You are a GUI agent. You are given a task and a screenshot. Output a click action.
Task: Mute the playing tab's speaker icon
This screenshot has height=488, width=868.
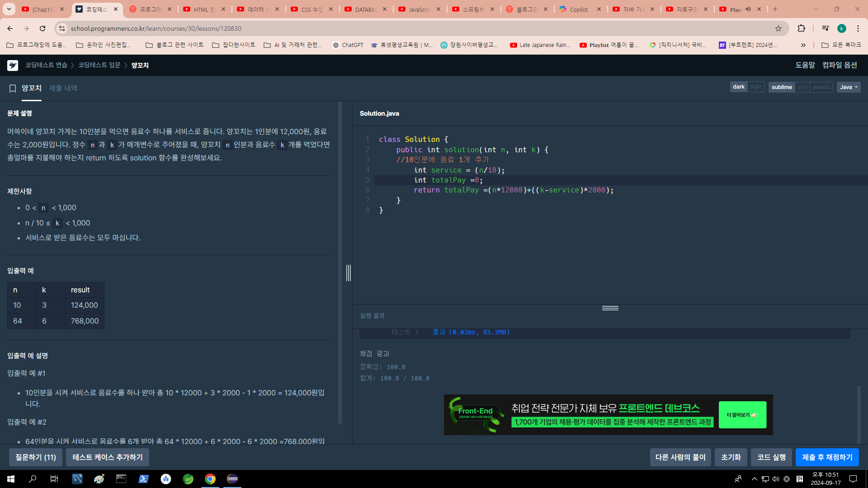point(748,9)
